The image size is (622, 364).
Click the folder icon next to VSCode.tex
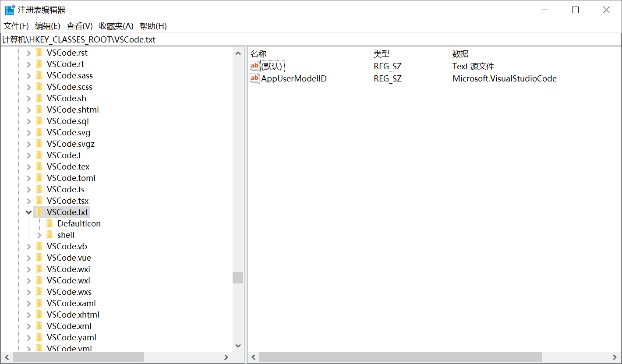click(39, 166)
